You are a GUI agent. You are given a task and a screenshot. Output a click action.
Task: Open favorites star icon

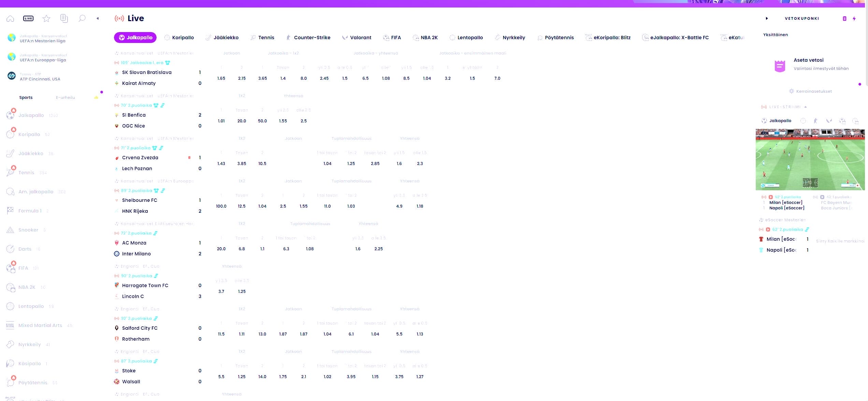tap(46, 18)
